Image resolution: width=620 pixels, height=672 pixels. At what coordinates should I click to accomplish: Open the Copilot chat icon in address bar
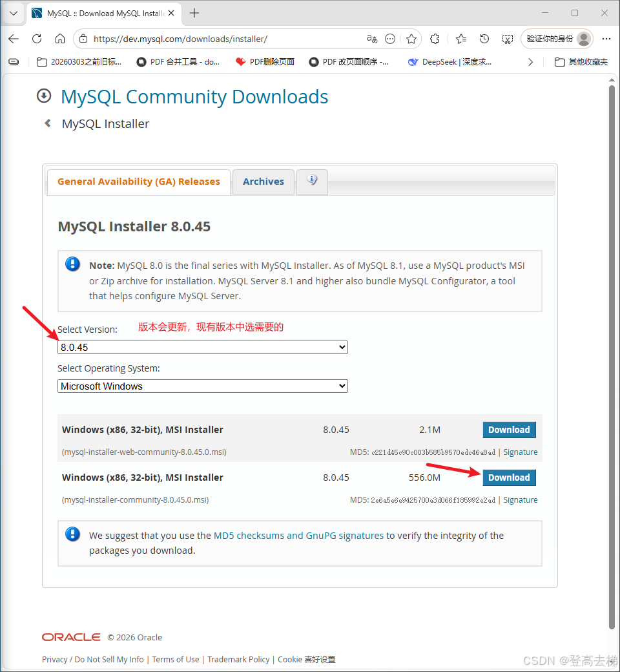tap(390, 39)
